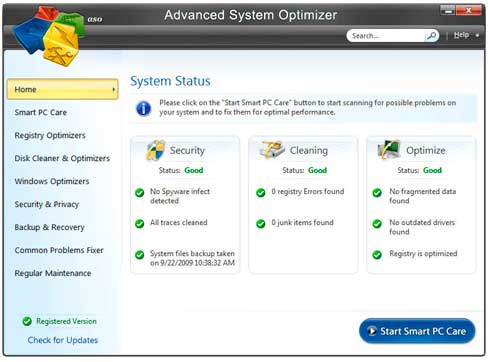This screenshot has width=488, height=362.
Task: Click '0 junk items found' text
Action: tap(302, 223)
